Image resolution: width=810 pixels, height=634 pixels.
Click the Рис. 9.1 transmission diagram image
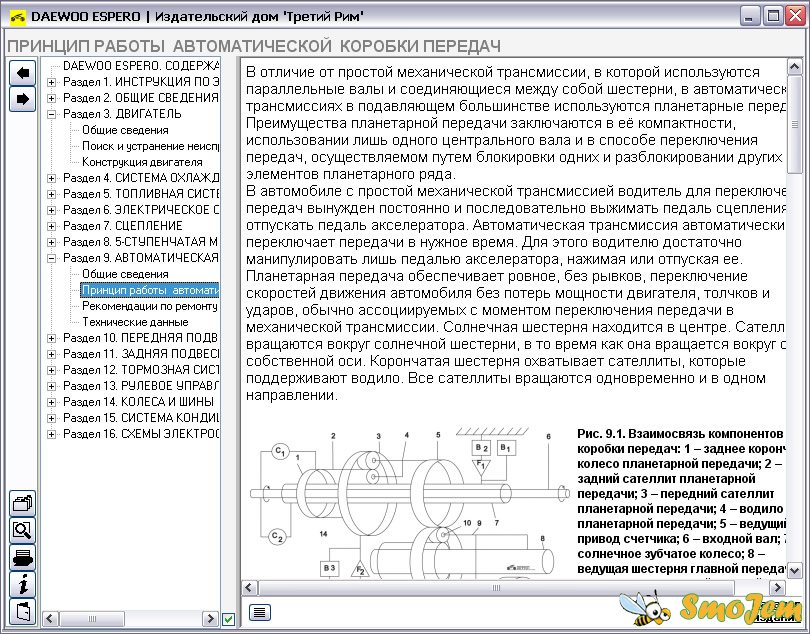click(x=409, y=504)
